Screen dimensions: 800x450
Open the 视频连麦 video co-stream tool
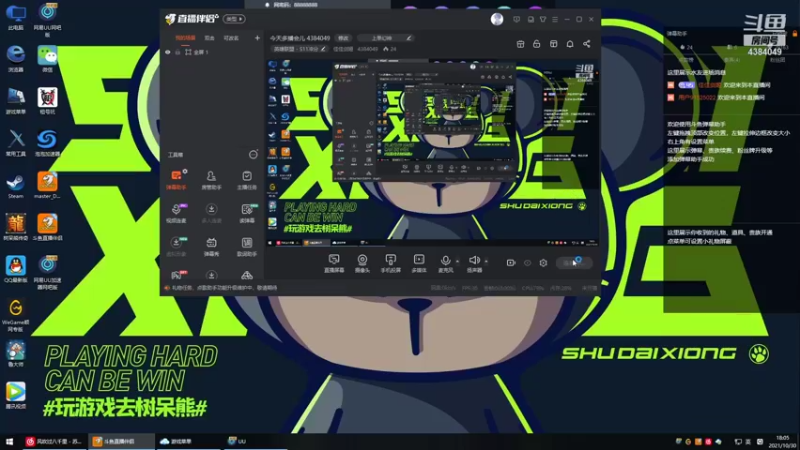tap(176, 213)
